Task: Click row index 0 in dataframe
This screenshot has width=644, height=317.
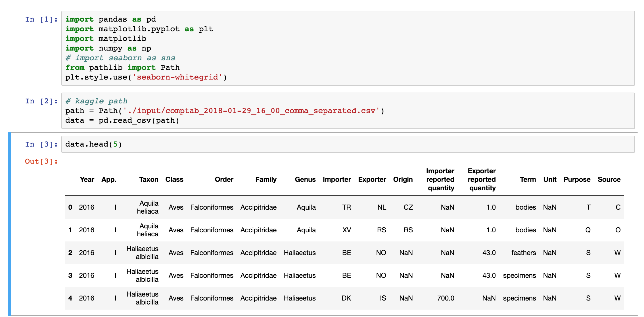Action: click(x=70, y=207)
